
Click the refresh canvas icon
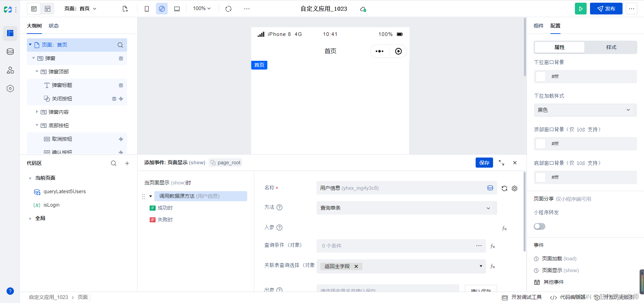[228, 9]
